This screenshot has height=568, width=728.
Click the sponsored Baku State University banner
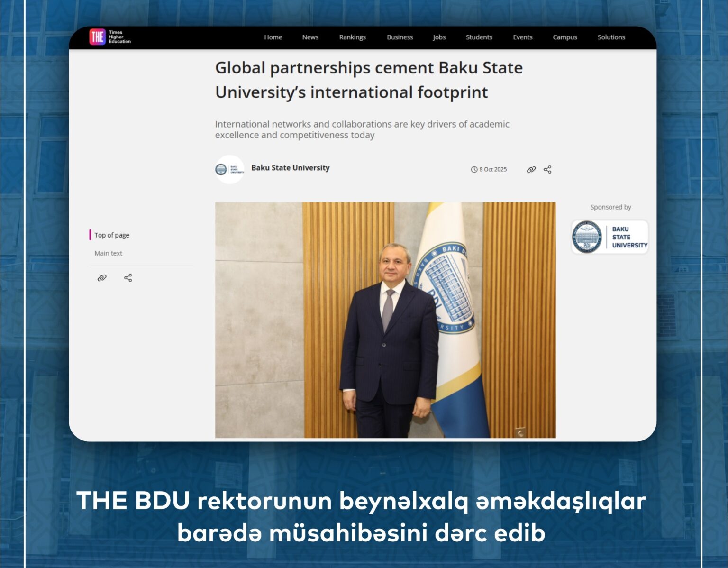coord(610,237)
